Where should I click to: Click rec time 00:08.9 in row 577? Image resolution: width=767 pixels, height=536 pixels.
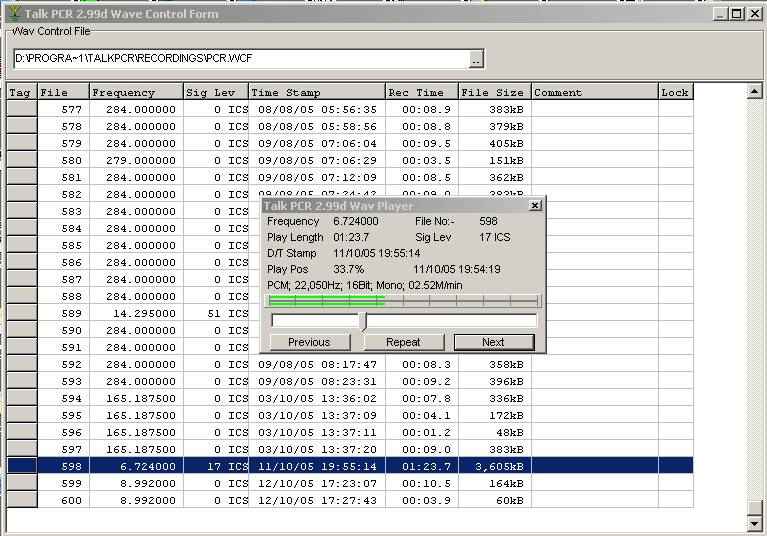tap(422, 109)
